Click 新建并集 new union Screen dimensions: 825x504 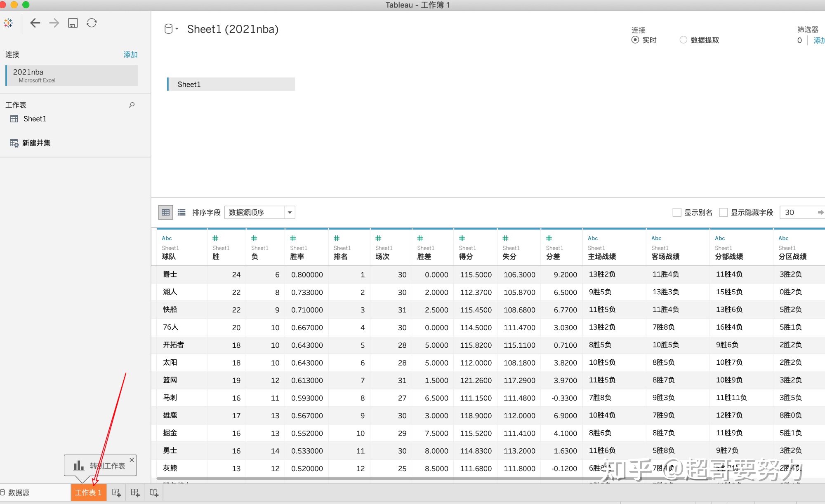coord(36,143)
